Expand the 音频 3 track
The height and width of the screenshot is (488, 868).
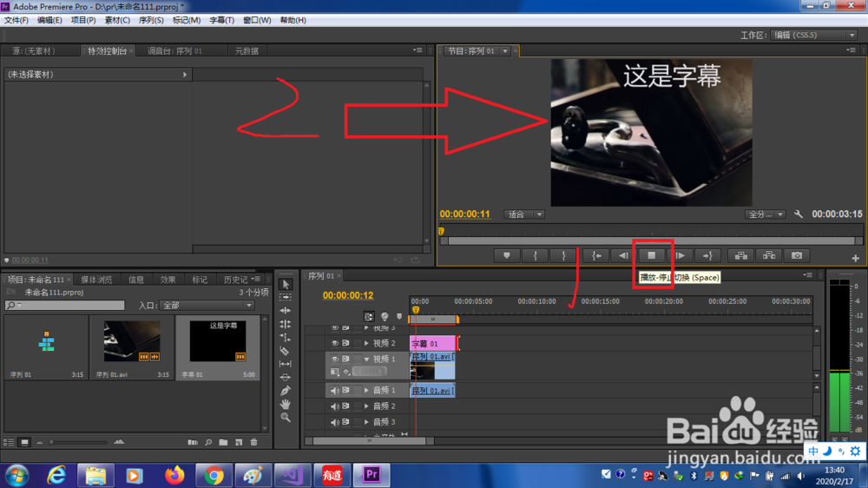coord(366,422)
